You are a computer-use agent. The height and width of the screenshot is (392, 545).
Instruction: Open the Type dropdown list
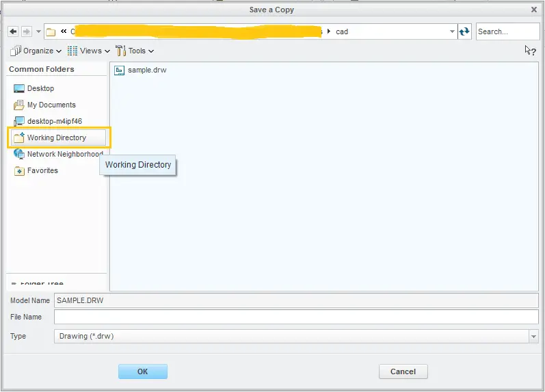click(533, 336)
